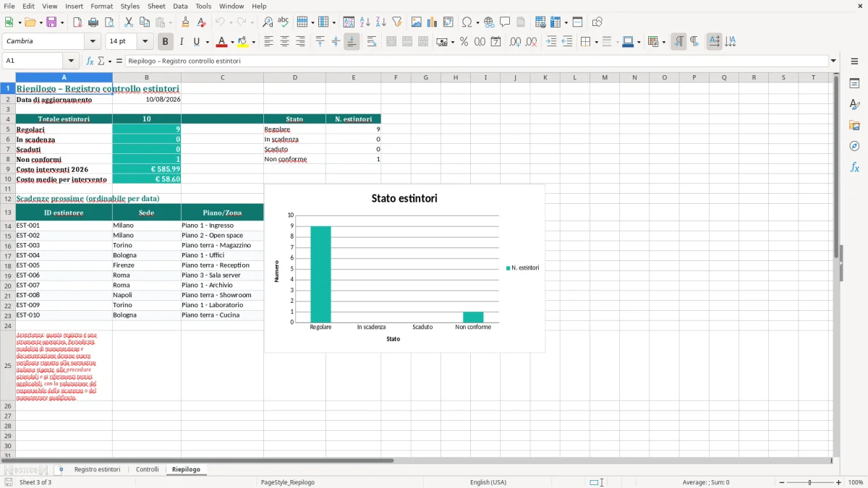Toggle Bold formatting button

tap(165, 42)
